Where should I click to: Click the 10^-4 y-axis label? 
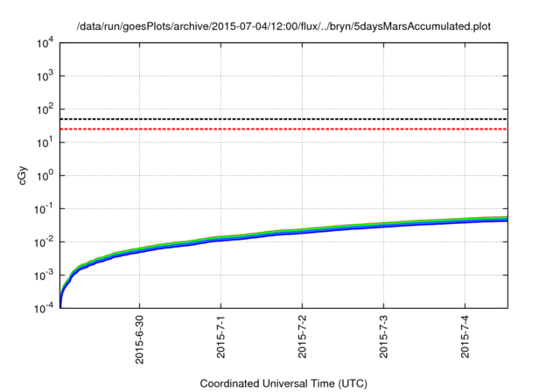[43, 309]
